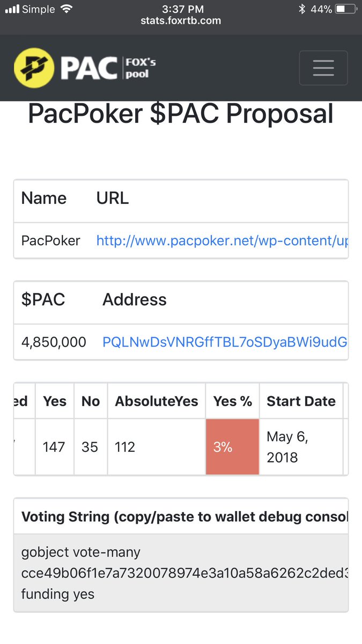Open the hamburger navigation menu
The height and width of the screenshot is (644, 362).
pos(323,68)
